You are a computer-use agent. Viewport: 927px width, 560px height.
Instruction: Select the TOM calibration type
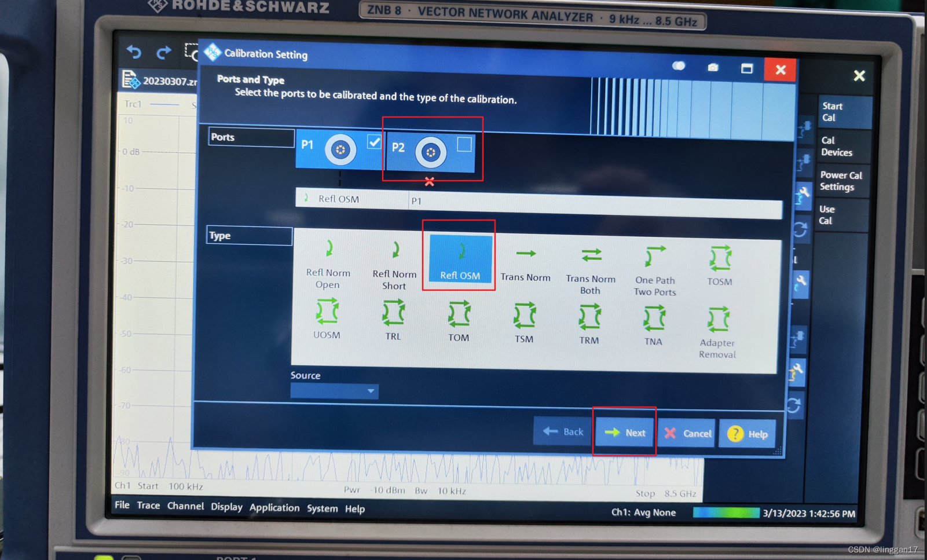click(459, 321)
